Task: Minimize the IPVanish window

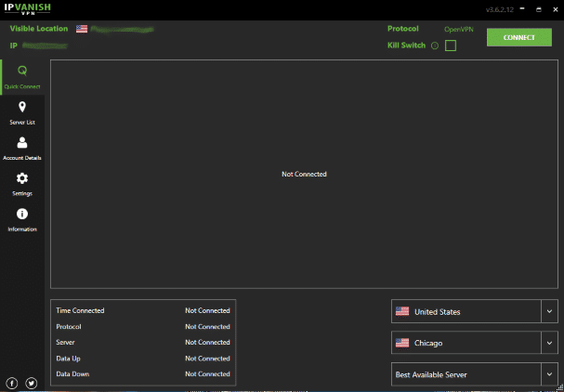Action: pyautogui.click(x=522, y=9)
